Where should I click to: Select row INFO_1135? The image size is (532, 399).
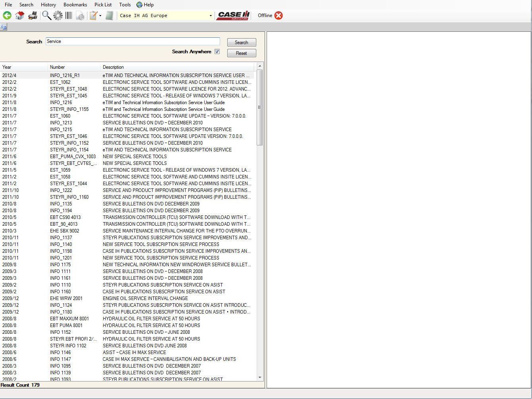127,204
